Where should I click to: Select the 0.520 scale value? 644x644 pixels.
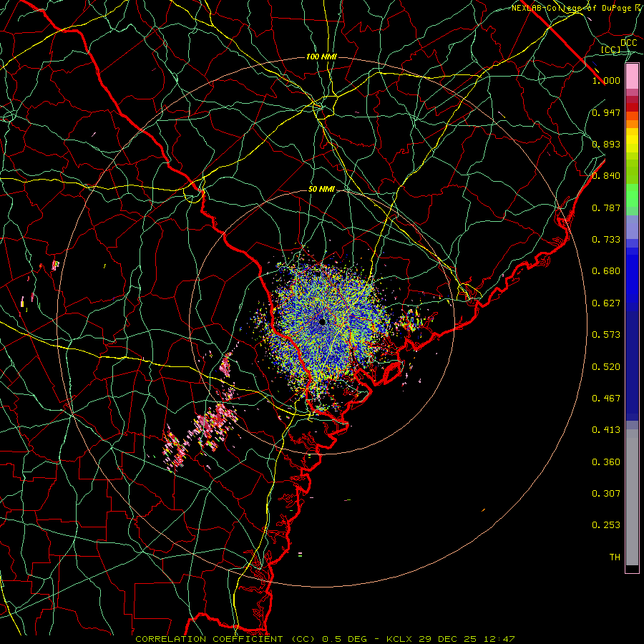click(606, 367)
